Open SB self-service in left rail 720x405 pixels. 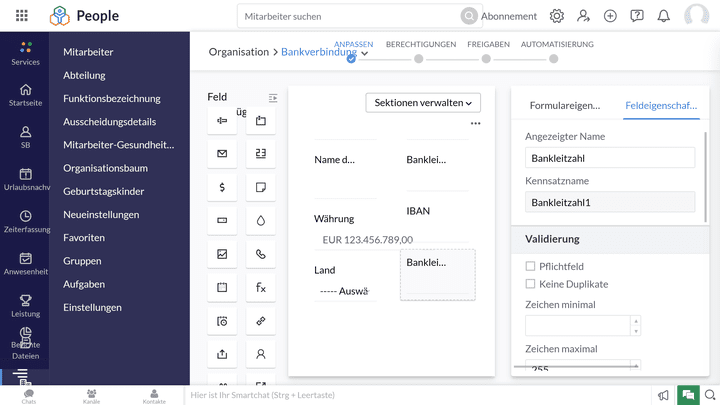tap(26, 137)
